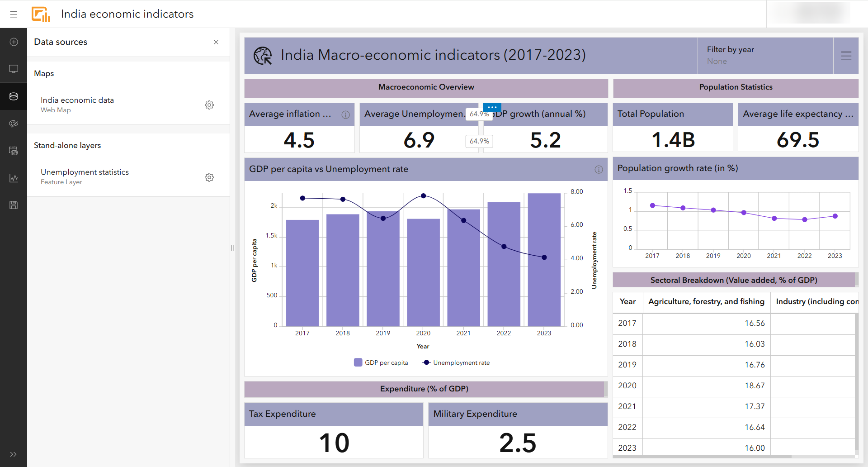
Task: Save the dashboard with the save icon
Action: (x=14, y=205)
